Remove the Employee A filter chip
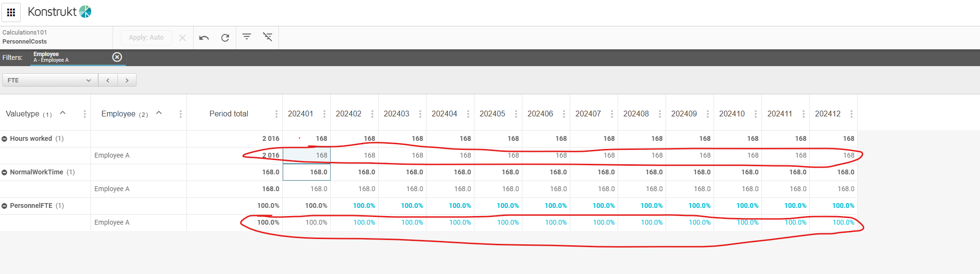This screenshot has width=980, height=274. click(x=117, y=57)
